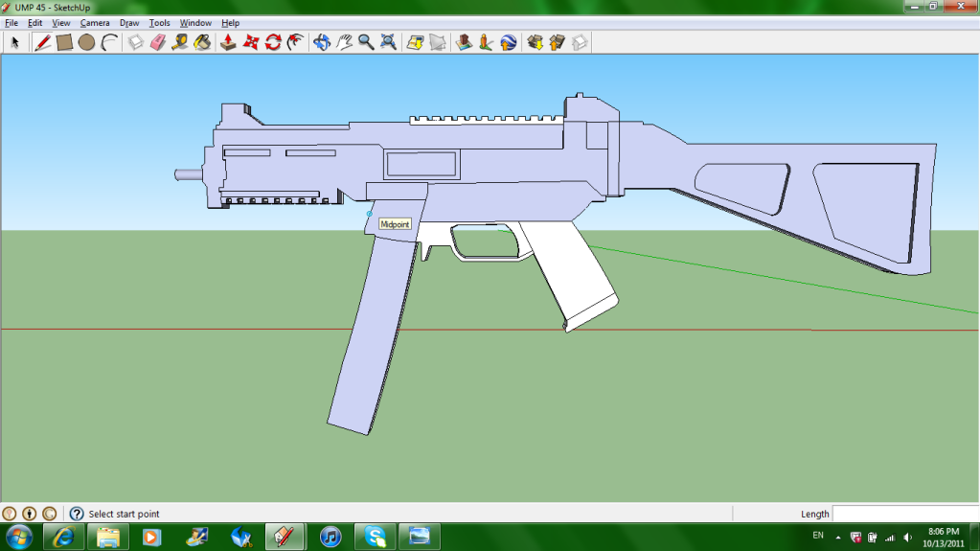The image size is (980, 551).
Task: Choose the Zoom magnifier tool
Action: click(366, 42)
